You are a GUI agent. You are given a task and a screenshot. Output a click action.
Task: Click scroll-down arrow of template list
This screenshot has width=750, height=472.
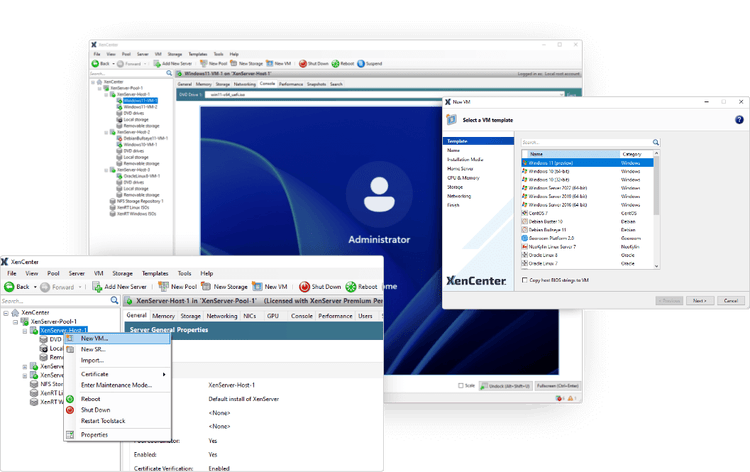[656, 266]
